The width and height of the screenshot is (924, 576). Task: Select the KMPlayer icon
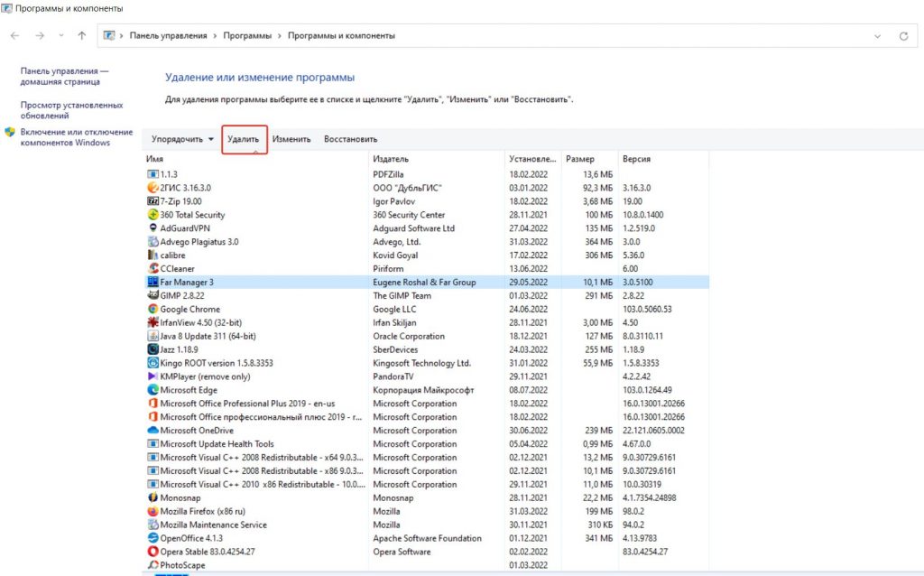(x=152, y=376)
